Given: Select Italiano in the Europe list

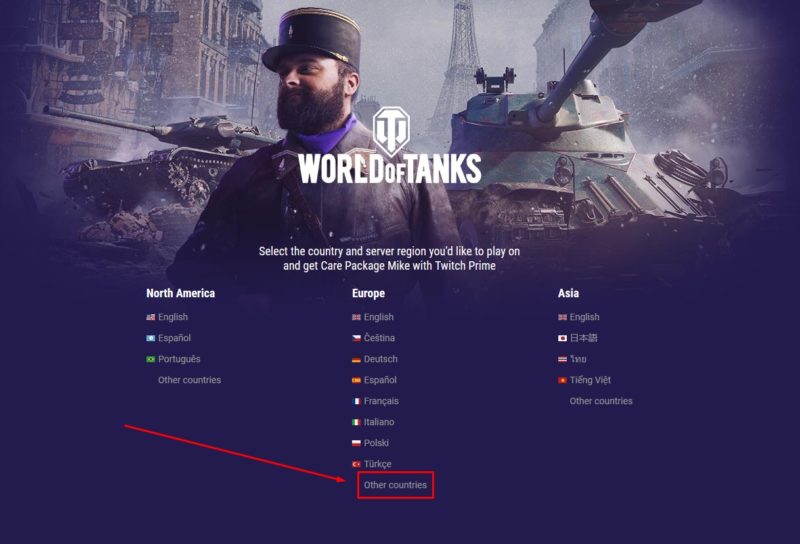Looking at the screenshot, I should click(379, 422).
